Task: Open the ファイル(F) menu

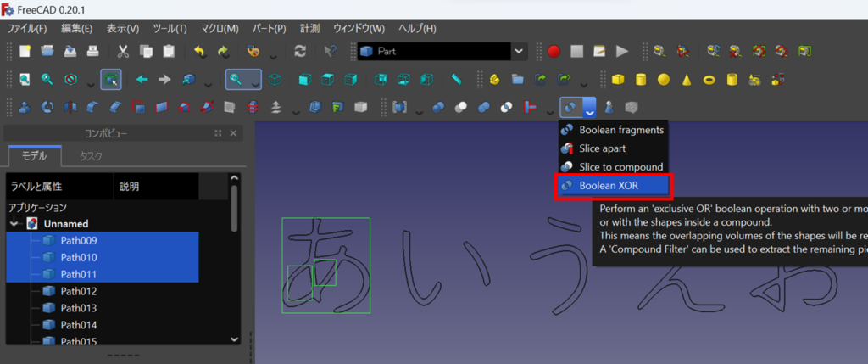Action: [26, 29]
